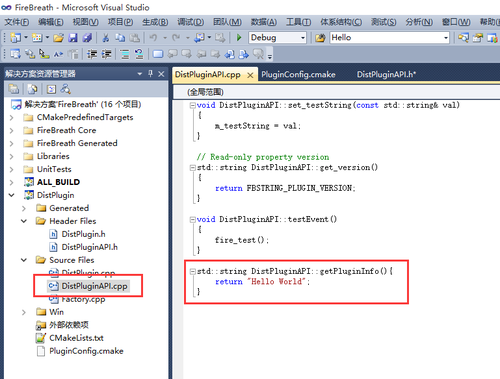Click the Undo arrow icon

click(x=153, y=38)
